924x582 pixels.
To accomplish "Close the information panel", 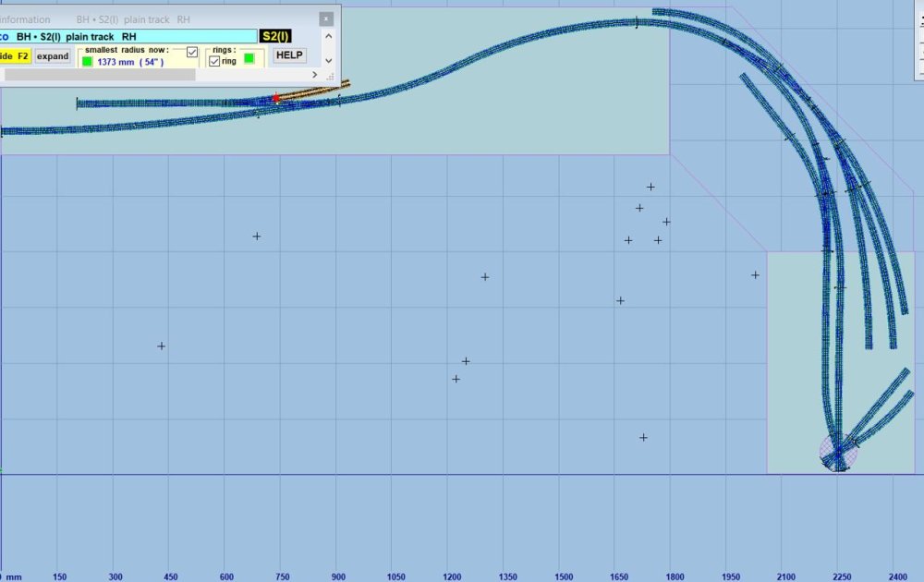I will 325,18.
